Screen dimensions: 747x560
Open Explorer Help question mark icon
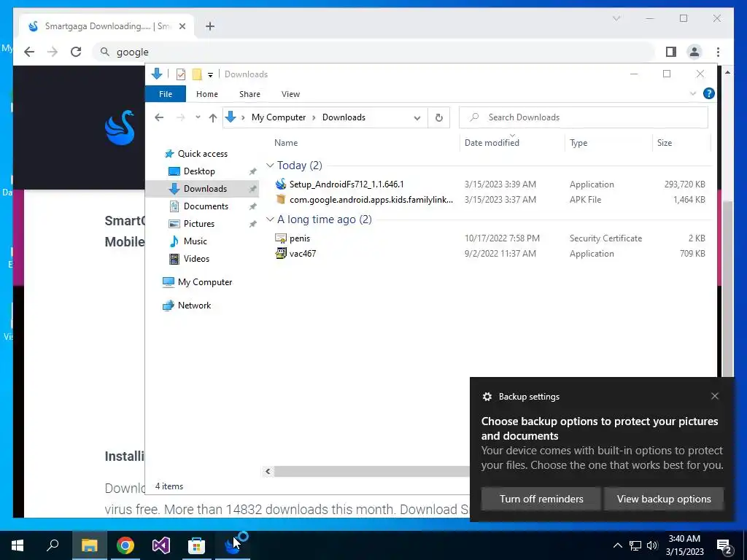click(x=708, y=93)
